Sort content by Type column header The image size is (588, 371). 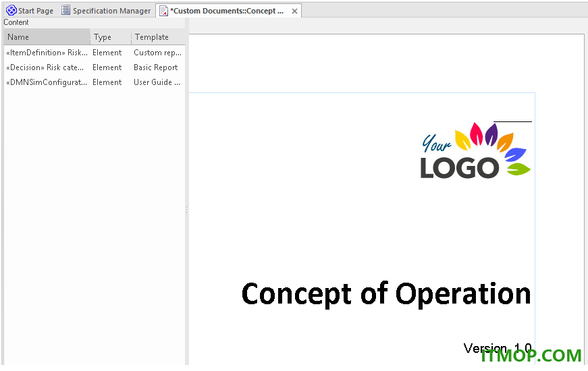click(x=111, y=37)
